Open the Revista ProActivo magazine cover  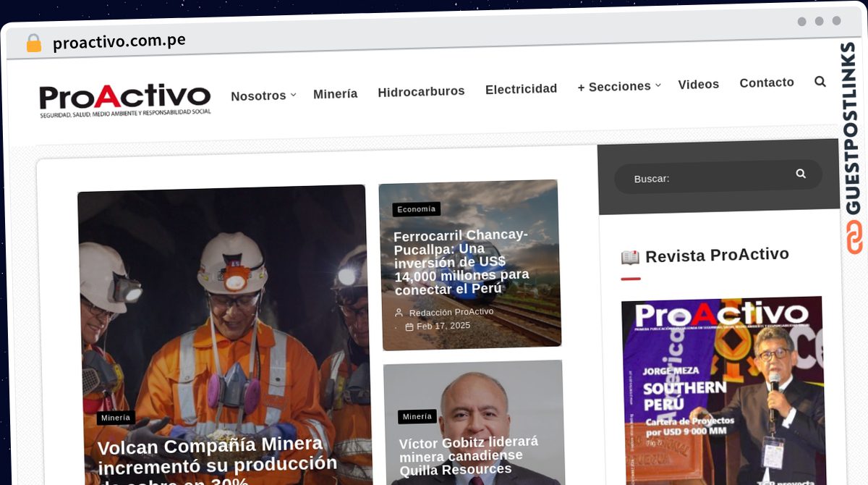tap(723, 390)
